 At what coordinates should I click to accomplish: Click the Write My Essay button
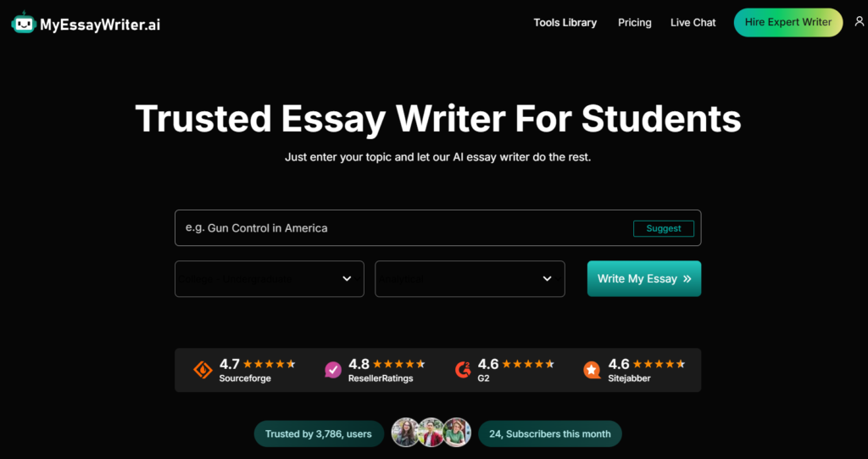coord(644,279)
